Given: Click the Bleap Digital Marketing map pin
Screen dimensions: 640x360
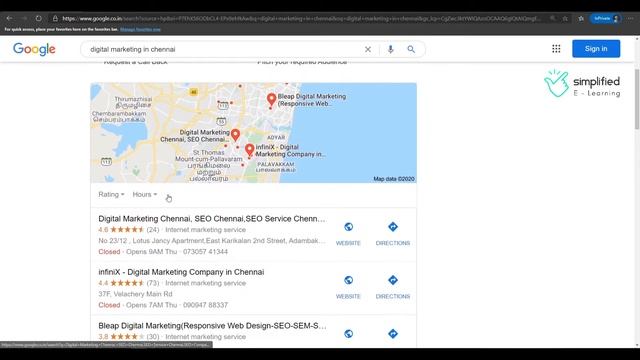Looking at the screenshot, I should click(x=271, y=100).
